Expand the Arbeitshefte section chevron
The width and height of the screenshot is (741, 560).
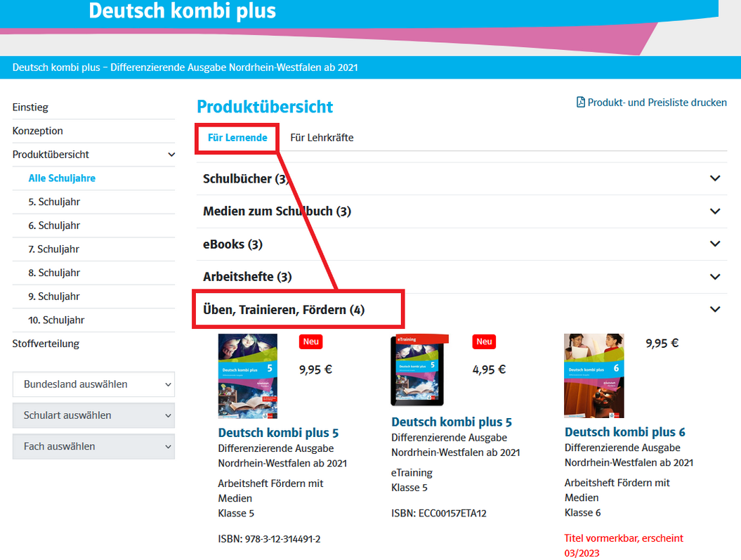pyautogui.click(x=715, y=277)
